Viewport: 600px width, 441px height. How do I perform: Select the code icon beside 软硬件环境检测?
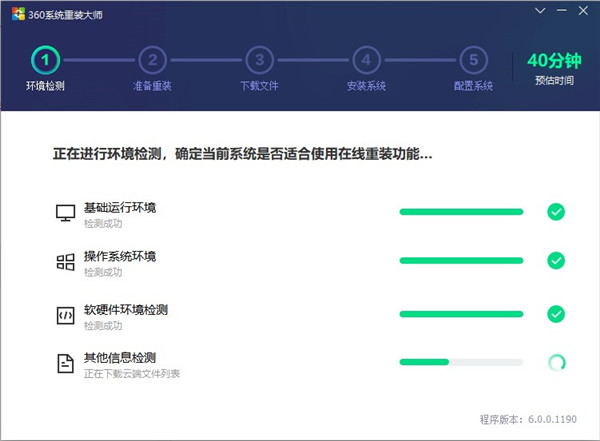pyautogui.click(x=66, y=316)
